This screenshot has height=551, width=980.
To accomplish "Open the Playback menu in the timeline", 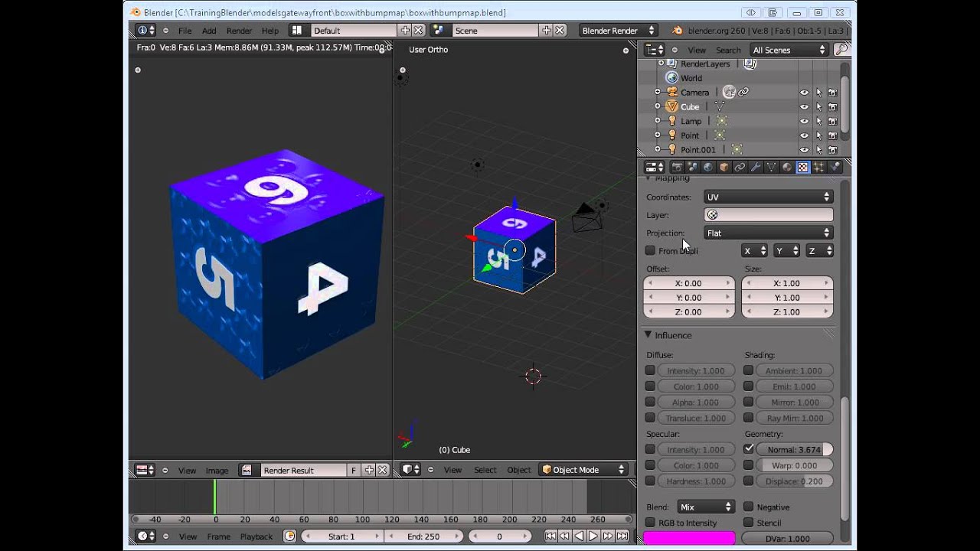I will coord(256,536).
